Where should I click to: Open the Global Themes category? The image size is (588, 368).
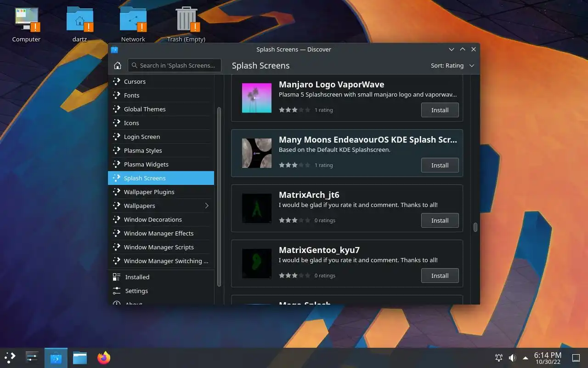point(161,109)
